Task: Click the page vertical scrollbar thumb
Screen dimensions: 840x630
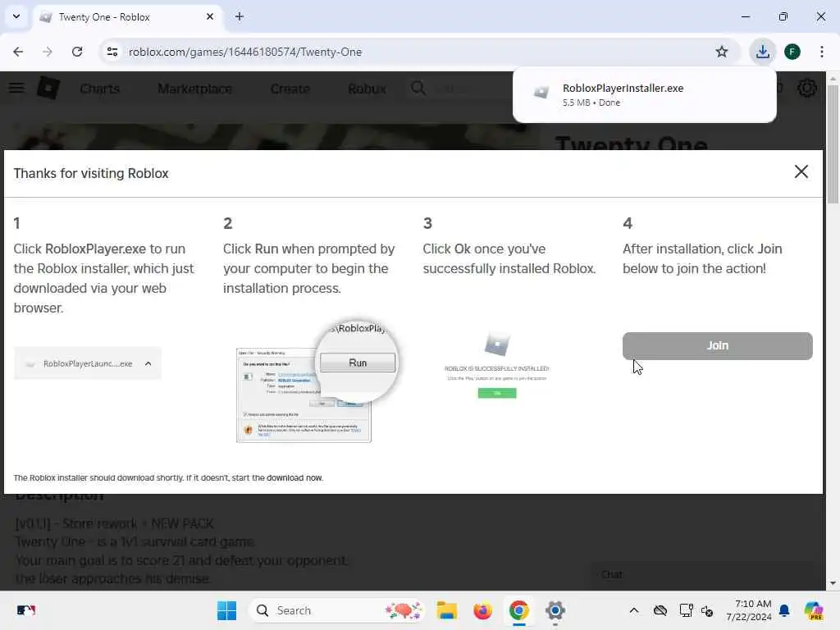Action: click(x=833, y=144)
